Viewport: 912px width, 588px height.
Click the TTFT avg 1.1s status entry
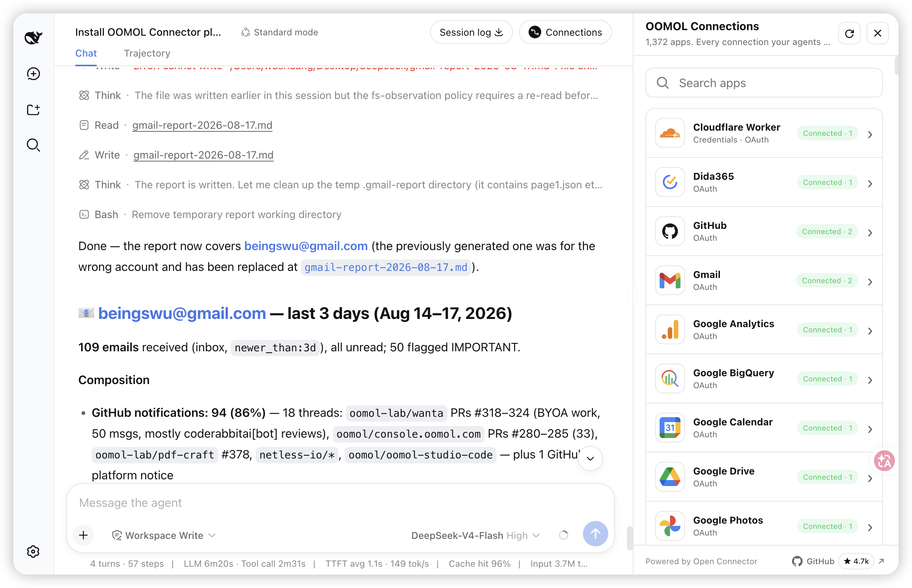(x=377, y=563)
